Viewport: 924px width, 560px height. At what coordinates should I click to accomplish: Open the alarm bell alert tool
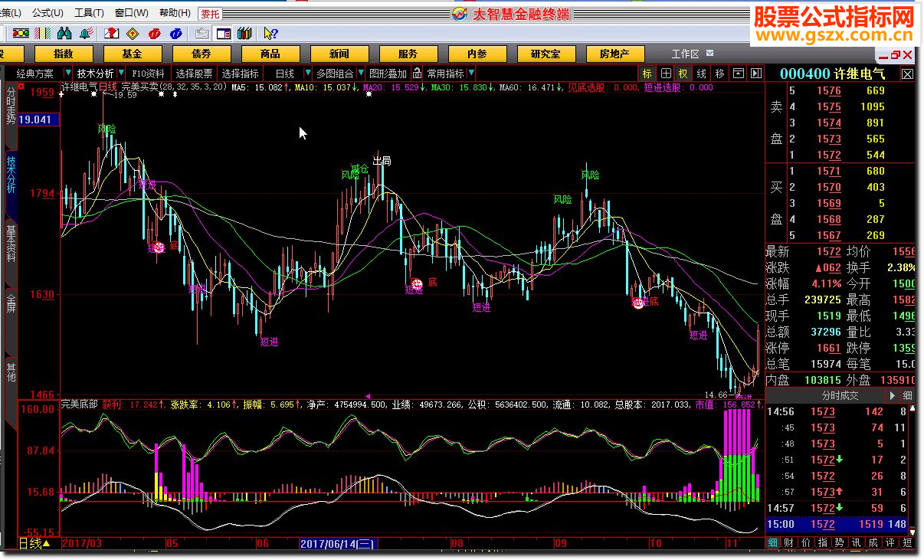click(87, 33)
